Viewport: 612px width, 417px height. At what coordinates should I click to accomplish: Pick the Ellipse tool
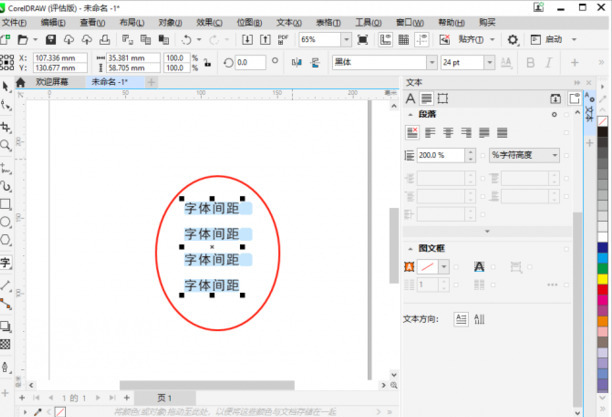tap(5, 222)
